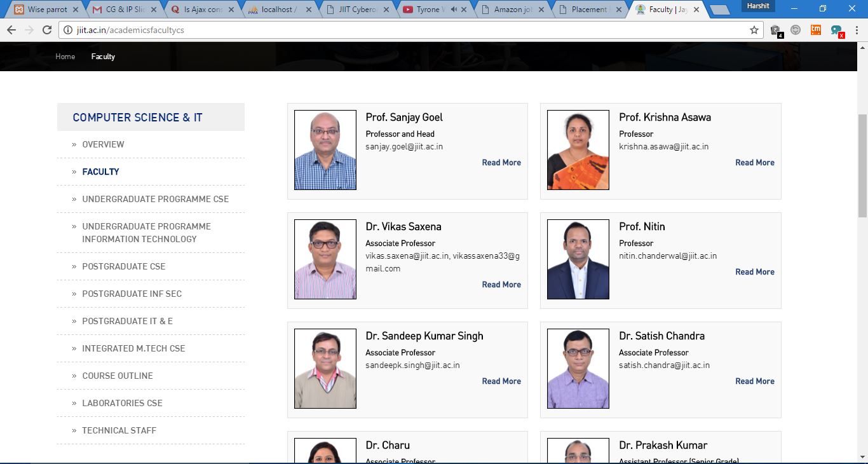Open INTEGRATED M.TECH CSE sidebar item
The height and width of the screenshot is (464, 868).
pos(133,348)
